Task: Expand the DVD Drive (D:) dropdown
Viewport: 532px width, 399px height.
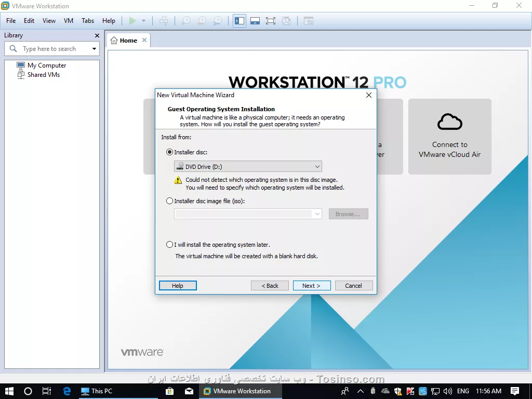Action: coord(248,167)
